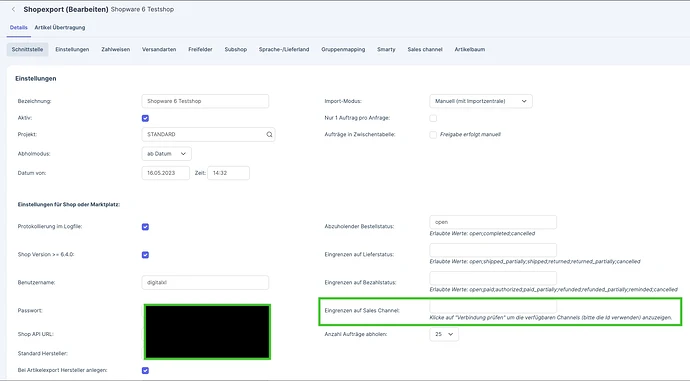The image size is (690, 381).
Task: Click the back arrow next to Shopexport
Action: [x=14, y=9]
